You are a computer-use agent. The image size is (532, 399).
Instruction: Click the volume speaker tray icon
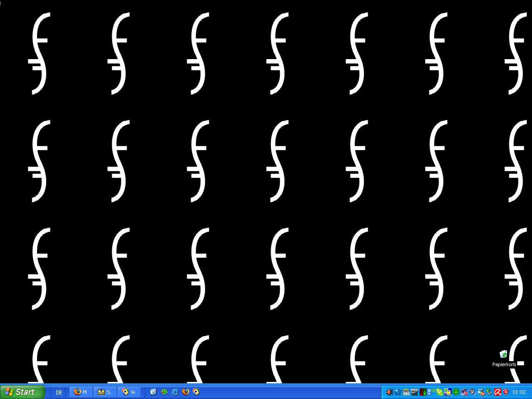(389, 393)
